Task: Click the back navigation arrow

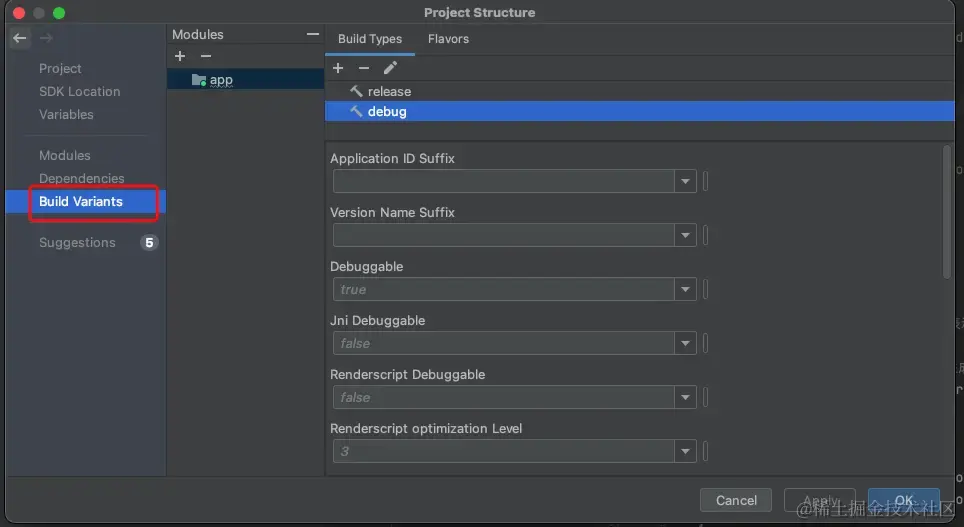Action: [x=20, y=39]
